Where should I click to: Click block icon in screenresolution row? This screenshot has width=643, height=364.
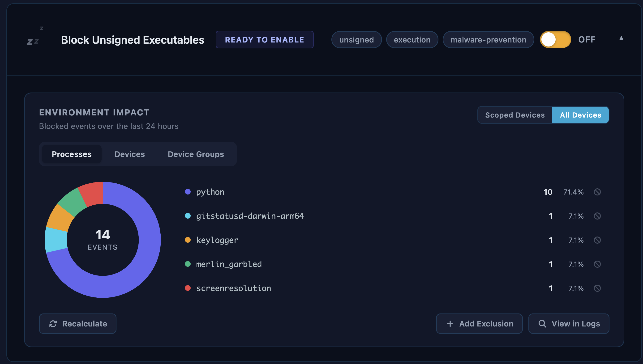click(x=597, y=288)
